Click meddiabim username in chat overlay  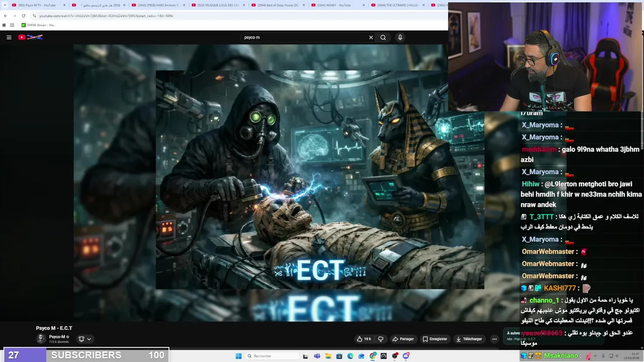(539, 149)
